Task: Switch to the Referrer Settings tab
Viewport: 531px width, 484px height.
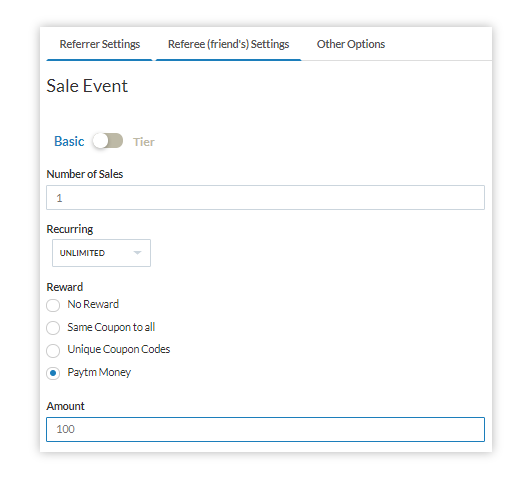Action: (x=100, y=44)
